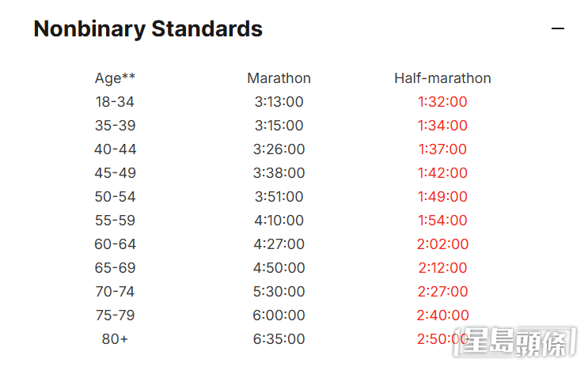Click half-marathon time 1:49:00
This screenshot has width=588, height=374.
(x=442, y=197)
